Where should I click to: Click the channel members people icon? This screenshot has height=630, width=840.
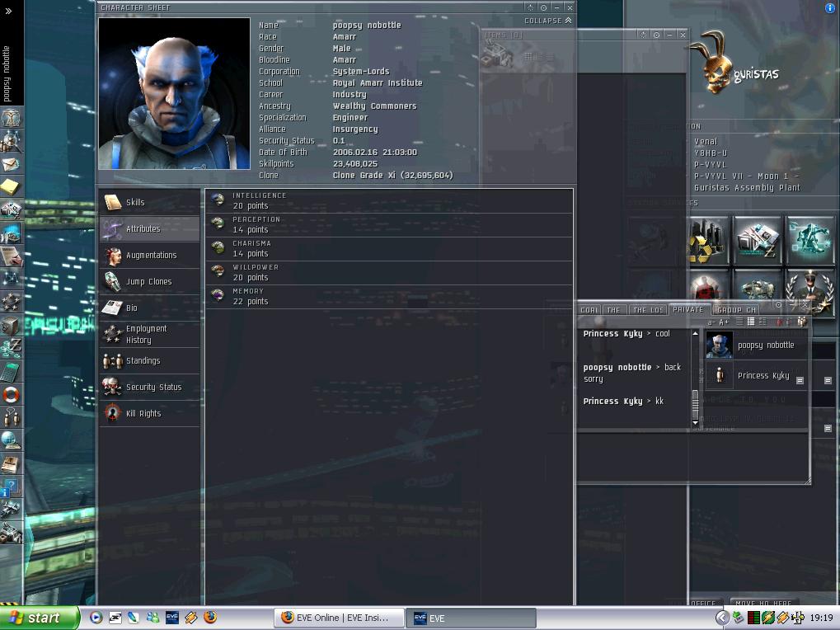click(802, 322)
